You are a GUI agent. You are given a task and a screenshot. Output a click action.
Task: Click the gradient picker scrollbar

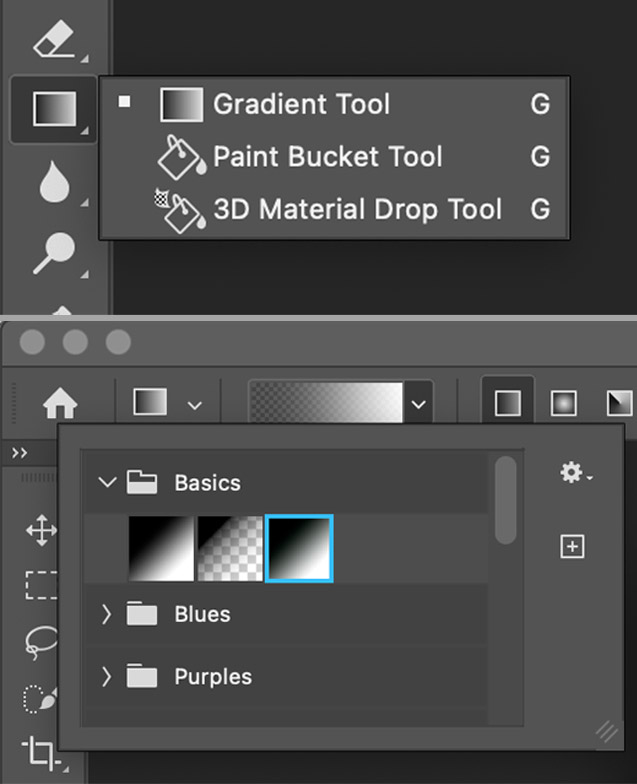click(505, 500)
